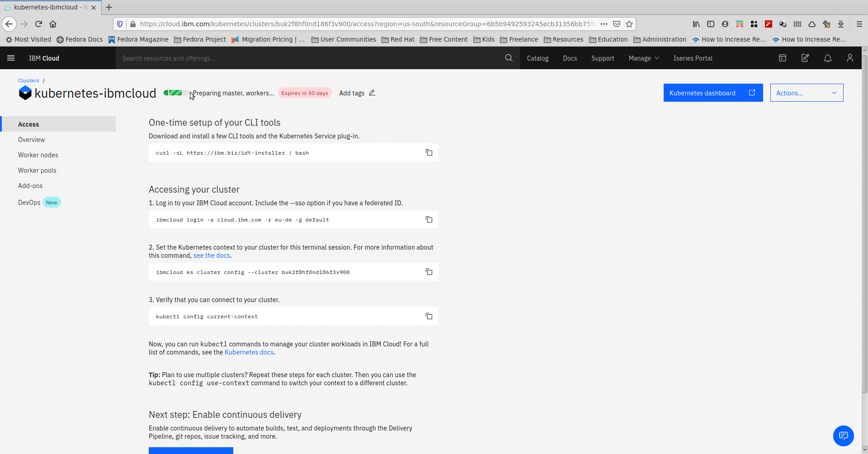Open the User Communities bookmarks folder
Screen dimensions: 868x454
coord(344,39)
